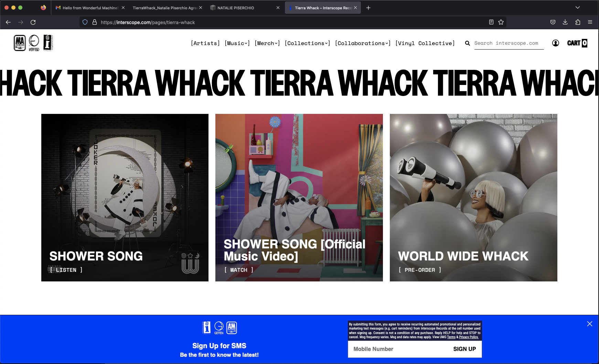Click the Search interscope.com field
The width and height of the screenshot is (599, 364).
tap(509, 43)
